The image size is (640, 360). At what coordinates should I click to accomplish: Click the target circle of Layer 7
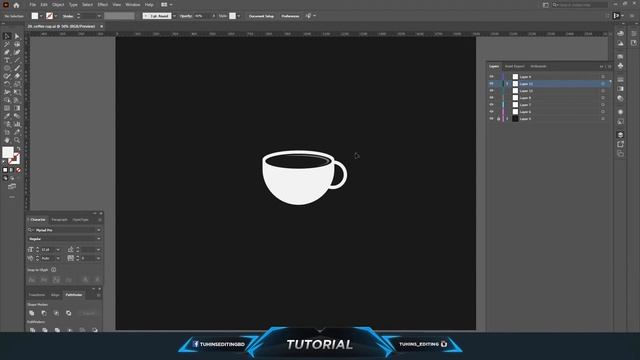603,104
